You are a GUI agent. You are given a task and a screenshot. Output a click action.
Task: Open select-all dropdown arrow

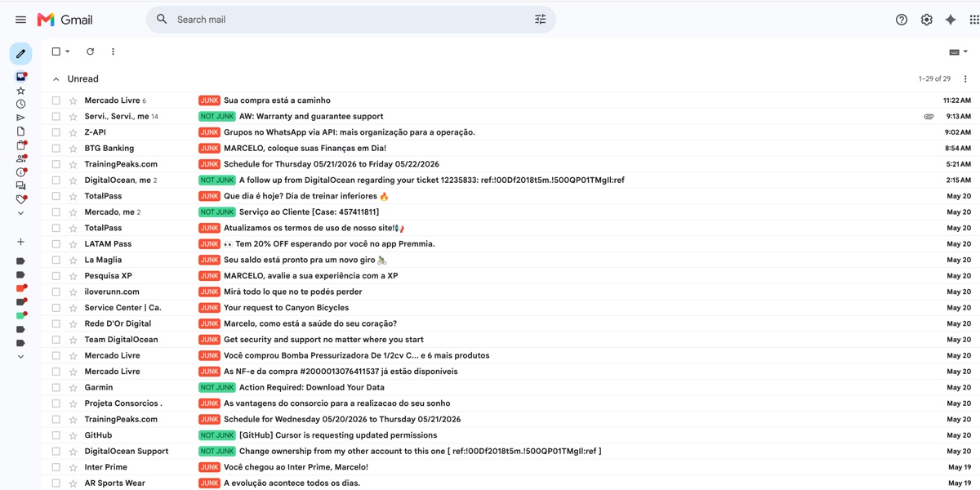[68, 51]
